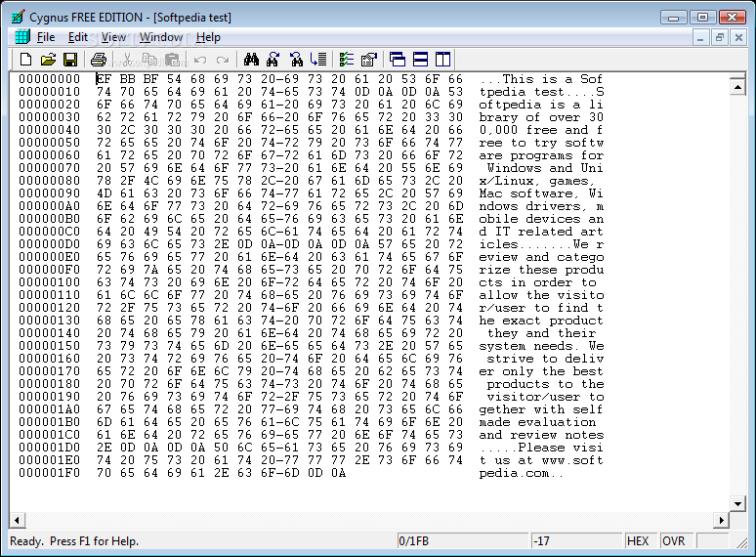The width and height of the screenshot is (756, 557).
Task: Open the Window menu
Action: 160,37
